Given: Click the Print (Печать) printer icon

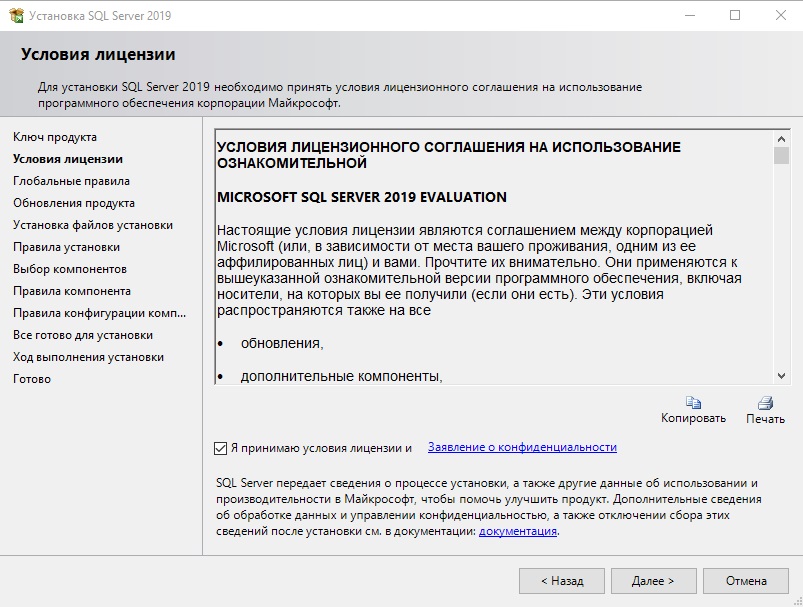Looking at the screenshot, I should 766,403.
